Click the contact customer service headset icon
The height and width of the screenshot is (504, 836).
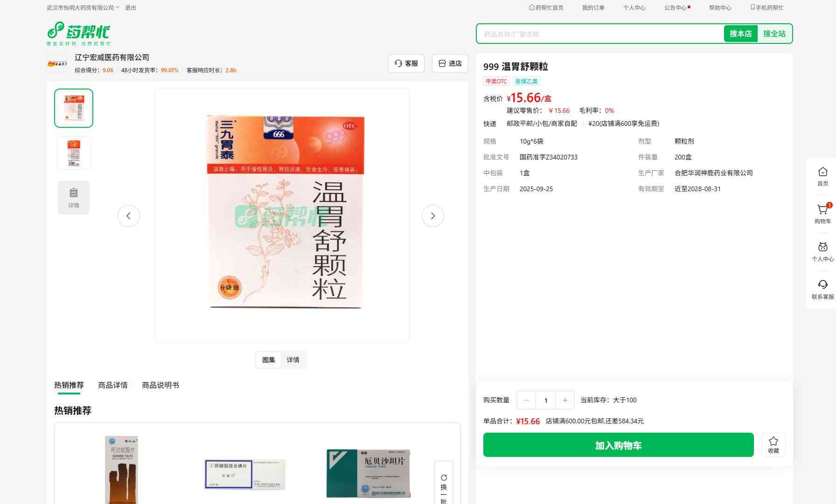pyautogui.click(x=822, y=285)
